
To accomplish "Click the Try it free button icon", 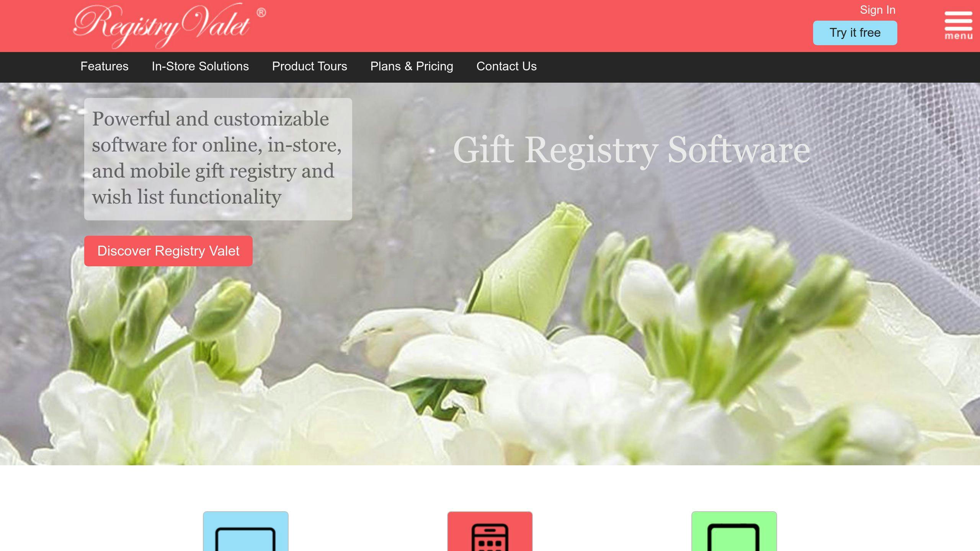I will 855,32.
